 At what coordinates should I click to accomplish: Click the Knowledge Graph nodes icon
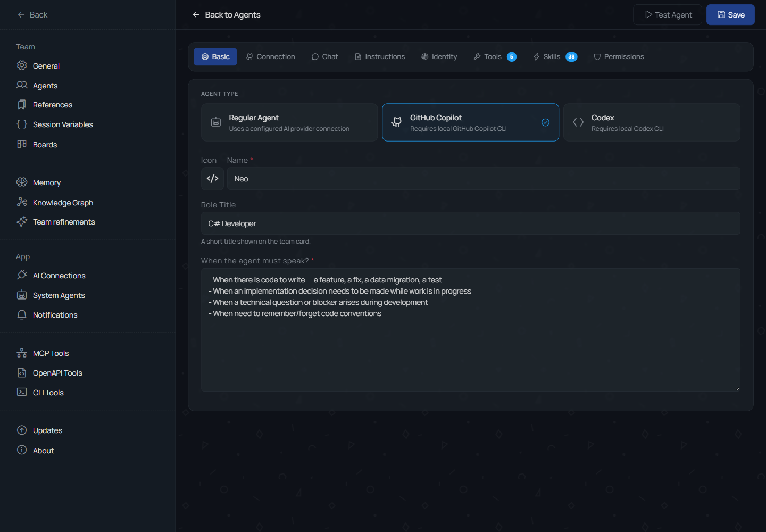pyautogui.click(x=22, y=202)
